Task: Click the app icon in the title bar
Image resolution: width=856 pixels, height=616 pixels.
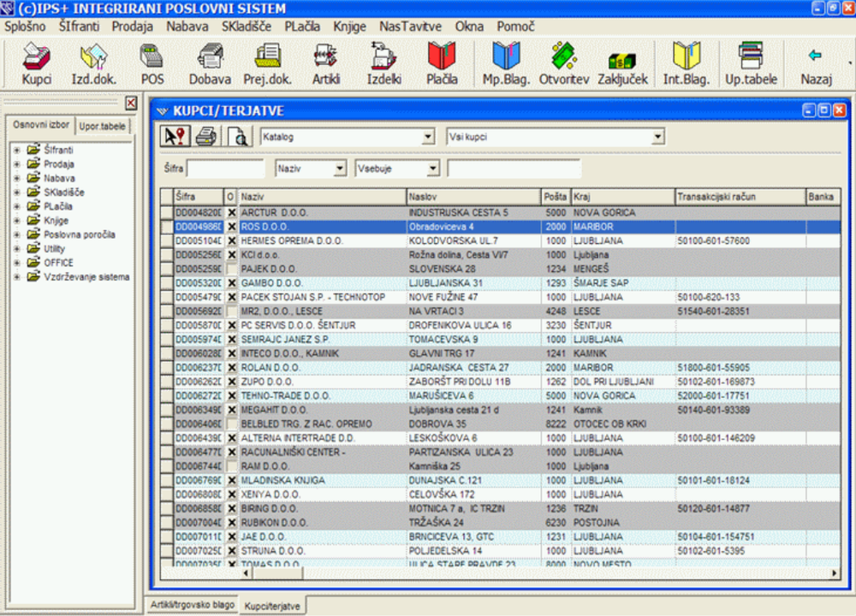Action: tap(7, 9)
